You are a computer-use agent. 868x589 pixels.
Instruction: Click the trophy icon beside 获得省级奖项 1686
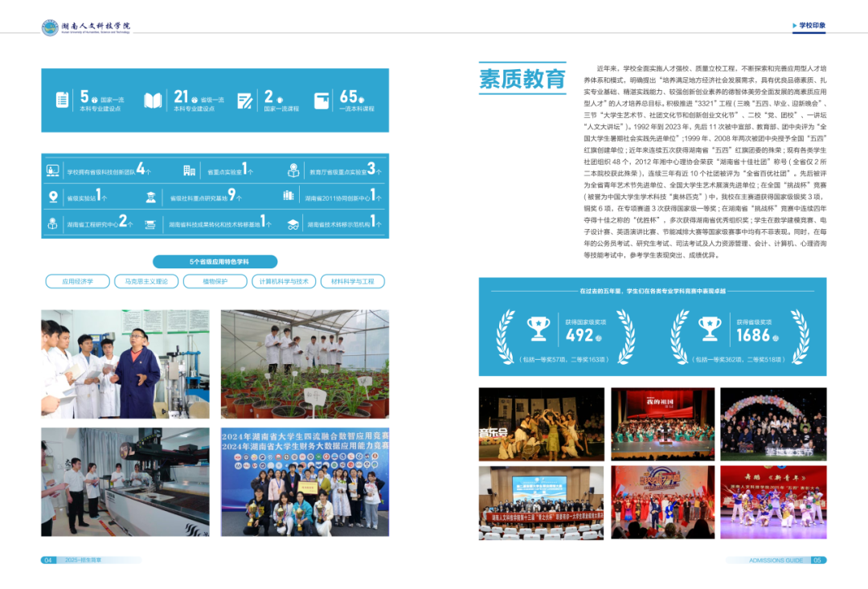(x=709, y=327)
